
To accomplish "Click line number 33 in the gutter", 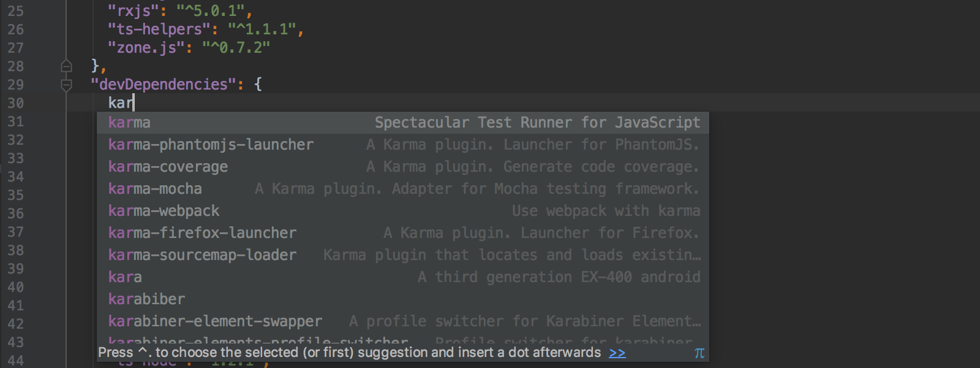I will click(x=16, y=158).
